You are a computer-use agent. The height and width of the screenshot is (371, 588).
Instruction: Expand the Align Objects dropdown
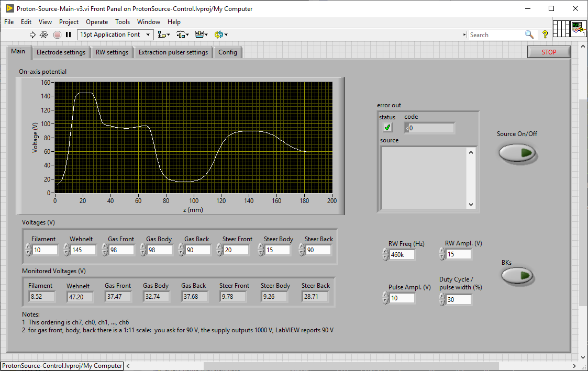click(x=164, y=35)
